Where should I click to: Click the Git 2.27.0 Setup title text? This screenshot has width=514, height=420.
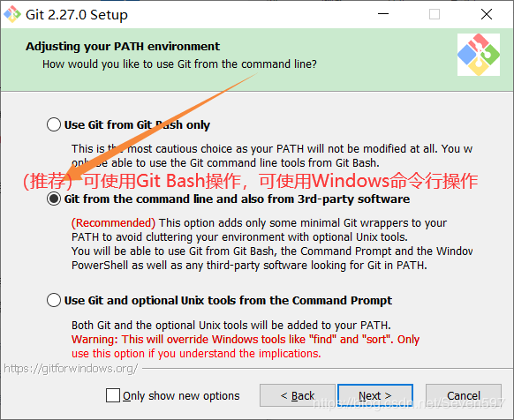click(77, 15)
